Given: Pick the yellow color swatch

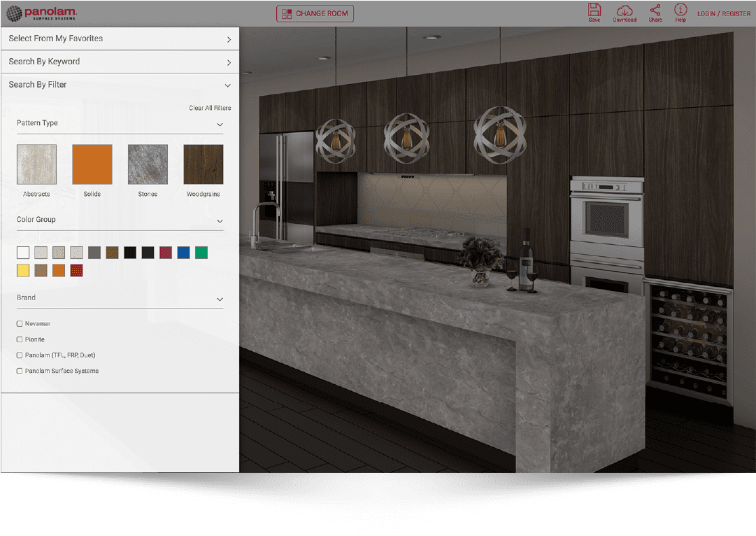Looking at the screenshot, I should tap(23, 270).
